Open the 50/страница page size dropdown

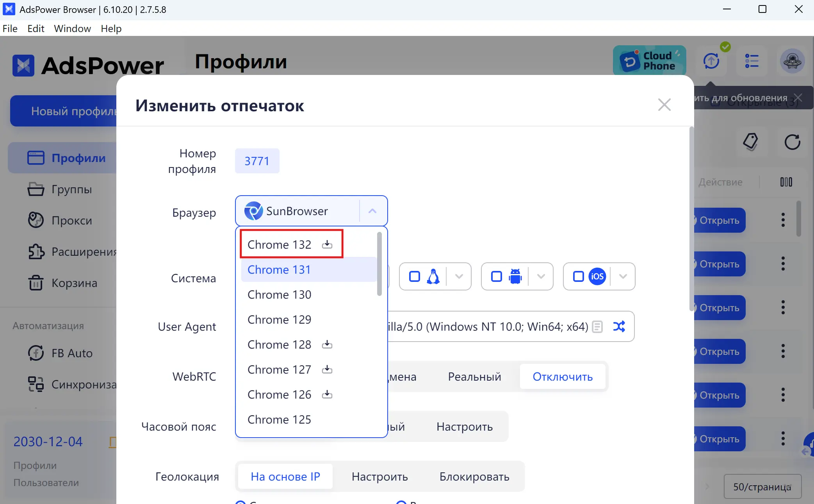762,487
